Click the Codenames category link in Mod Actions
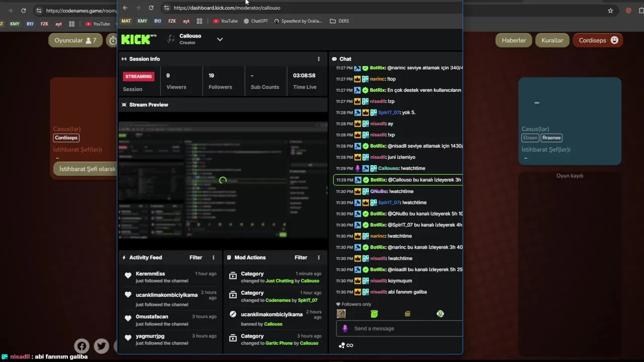The image size is (644, 362). click(x=278, y=300)
